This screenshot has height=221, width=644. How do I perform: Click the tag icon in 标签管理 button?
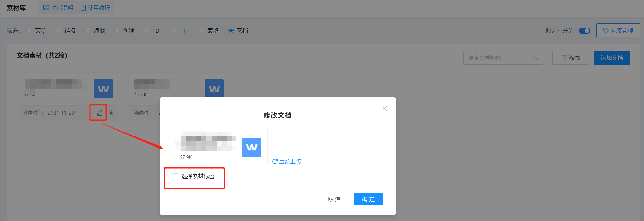point(606,31)
